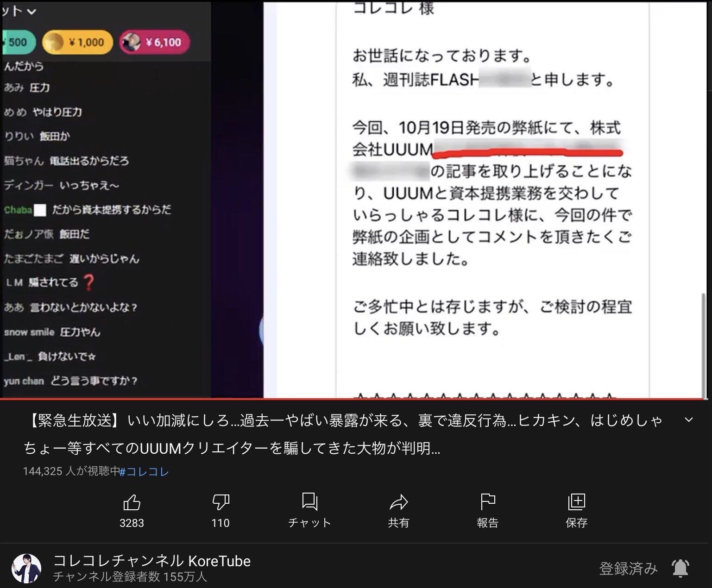Click the 登録済み subscribed button
This screenshot has height=588, width=712.
628,568
